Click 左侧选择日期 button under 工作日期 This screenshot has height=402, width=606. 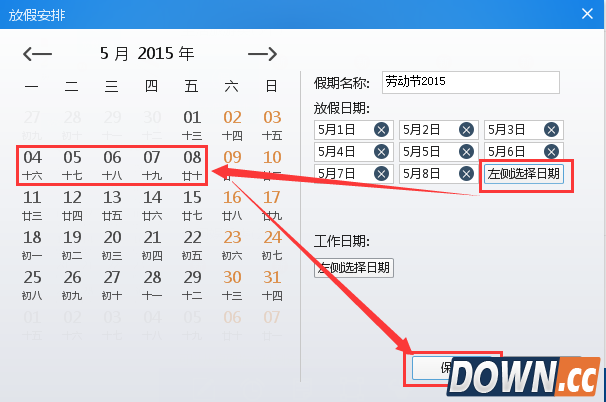353,268
